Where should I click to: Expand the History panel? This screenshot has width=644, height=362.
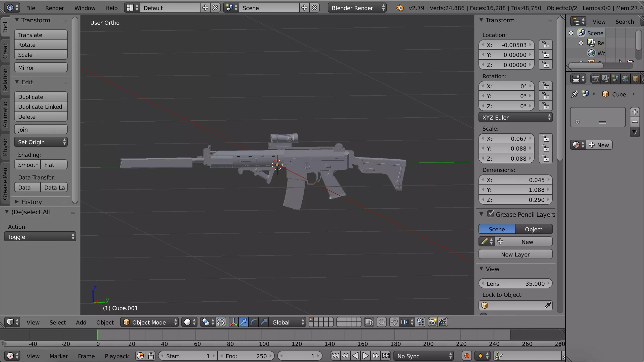coord(31,202)
